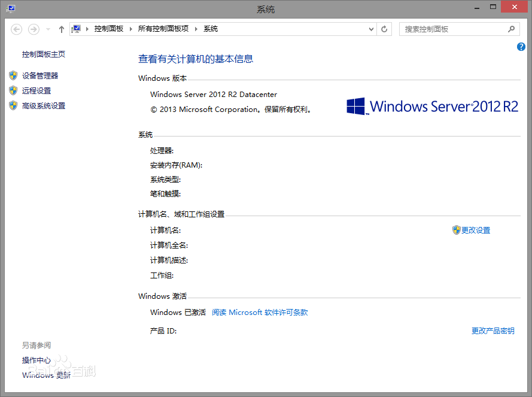
Task: Click the shield icon beside 设备管理器
Action: pos(14,75)
